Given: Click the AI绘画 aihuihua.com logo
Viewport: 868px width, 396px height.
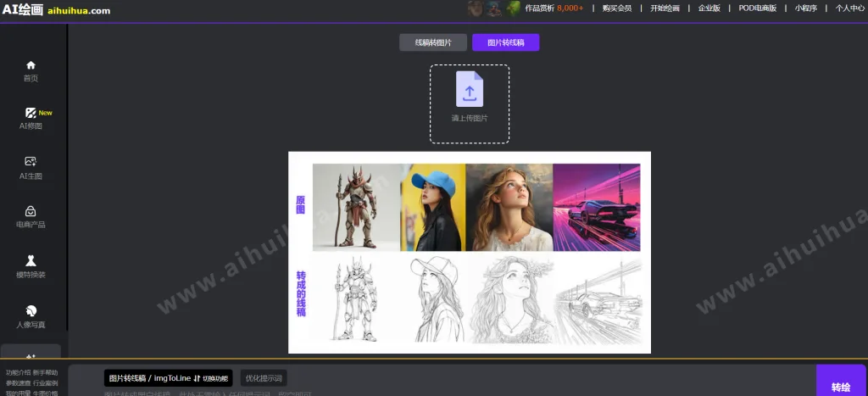Looking at the screenshot, I should (56, 9).
